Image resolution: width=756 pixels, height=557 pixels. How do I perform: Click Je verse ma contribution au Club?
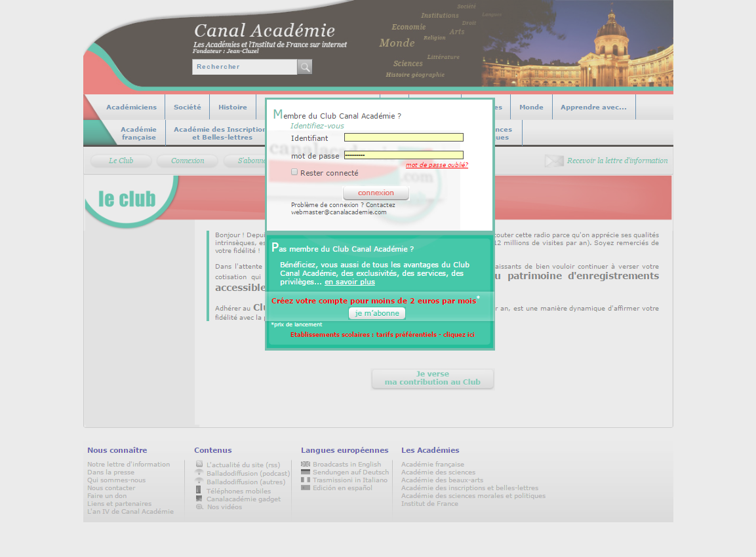tap(433, 378)
